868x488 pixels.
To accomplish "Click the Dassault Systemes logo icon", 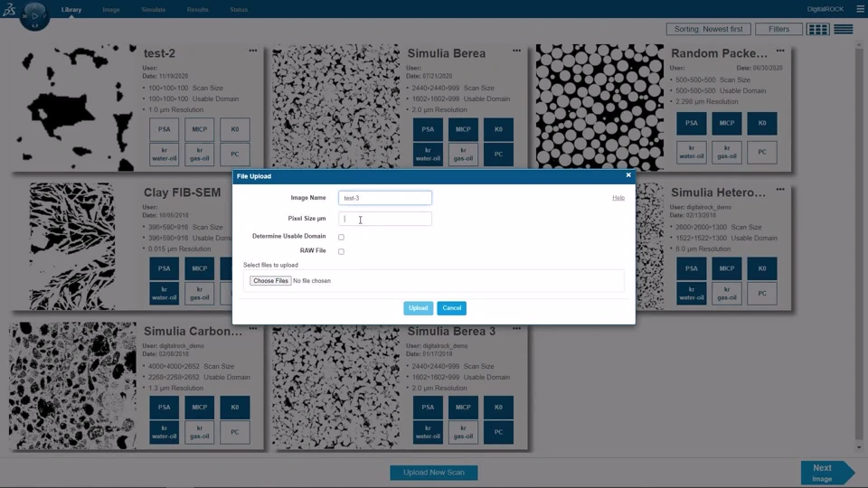I will 9,9.
